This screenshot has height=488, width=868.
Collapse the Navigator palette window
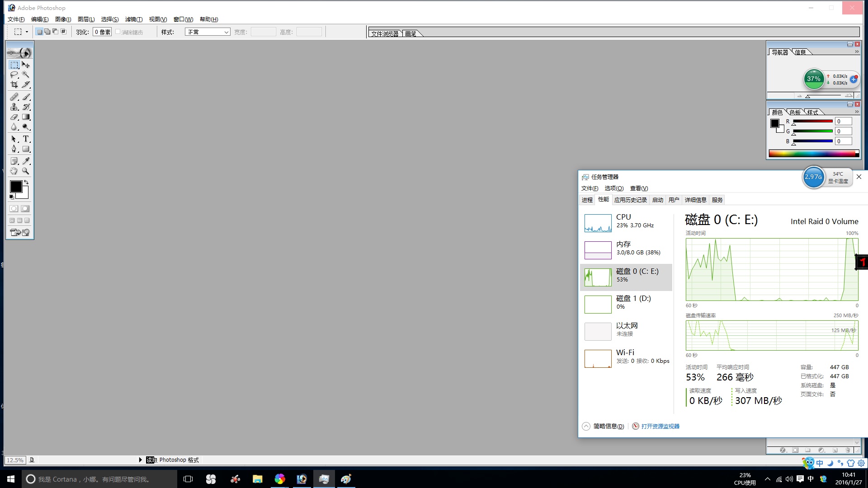coord(850,44)
